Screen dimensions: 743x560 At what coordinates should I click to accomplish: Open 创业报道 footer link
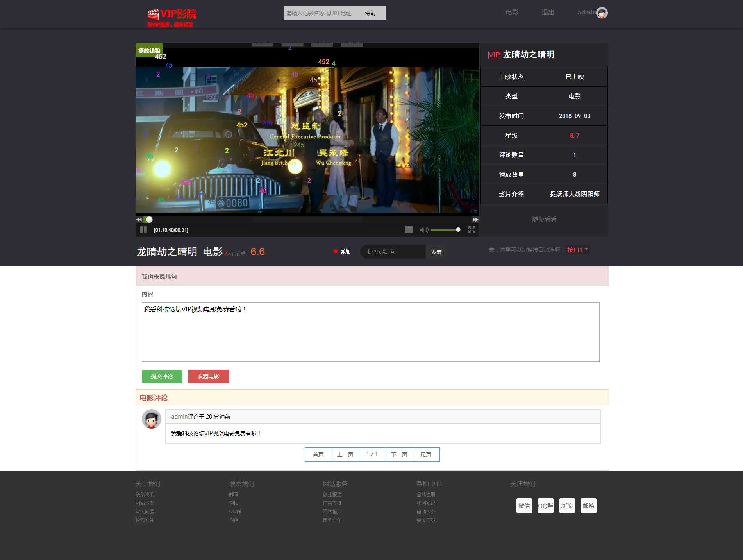pos(332,494)
